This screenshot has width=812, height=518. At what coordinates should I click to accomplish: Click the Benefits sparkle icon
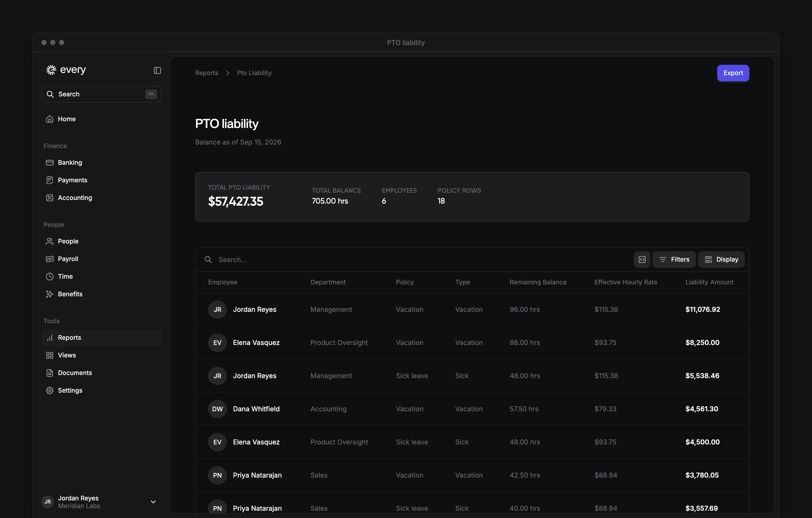[49, 294]
